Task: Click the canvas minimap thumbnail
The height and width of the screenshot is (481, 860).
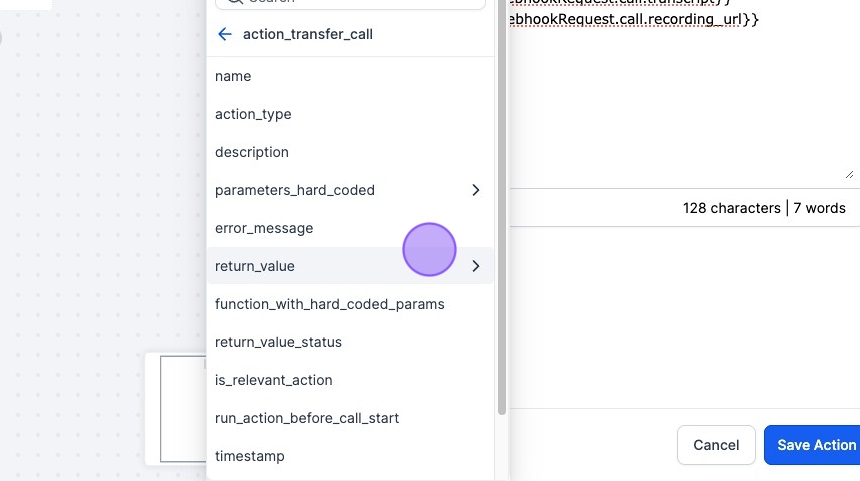Action: tap(183, 408)
